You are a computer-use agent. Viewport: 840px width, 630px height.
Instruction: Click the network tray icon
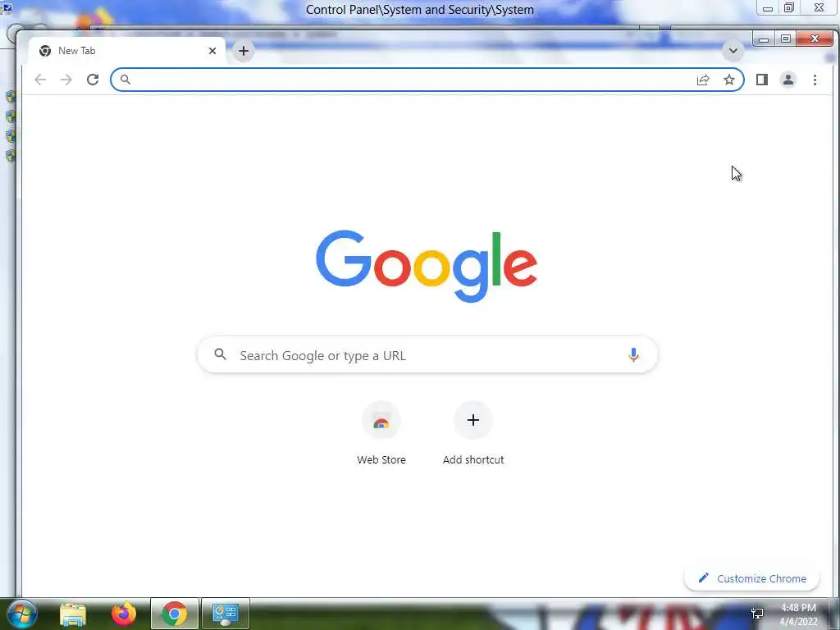(x=757, y=614)
